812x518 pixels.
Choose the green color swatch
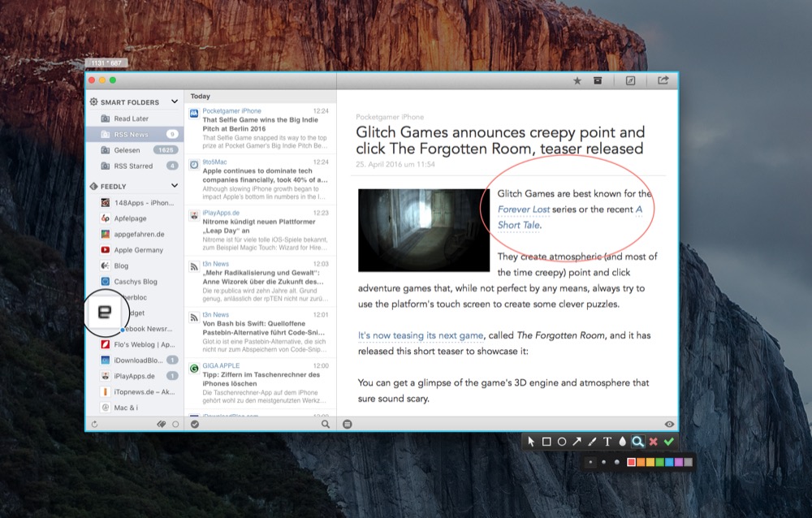(659, 462)
